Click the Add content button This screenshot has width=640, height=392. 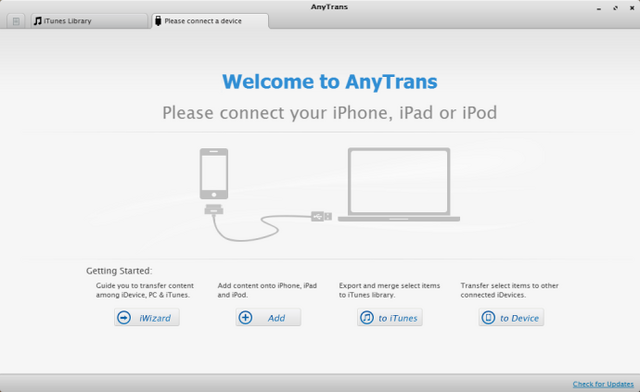pyautogui.click(x=268, y=317)
